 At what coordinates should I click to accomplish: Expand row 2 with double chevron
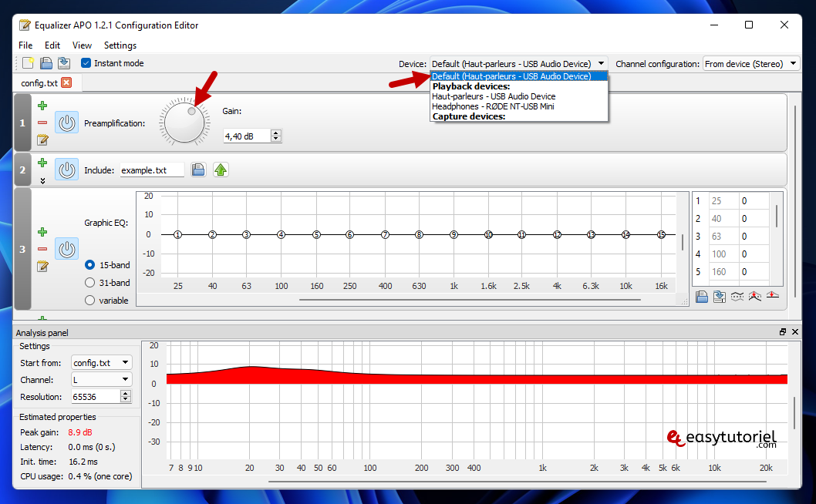coord(42,180)
